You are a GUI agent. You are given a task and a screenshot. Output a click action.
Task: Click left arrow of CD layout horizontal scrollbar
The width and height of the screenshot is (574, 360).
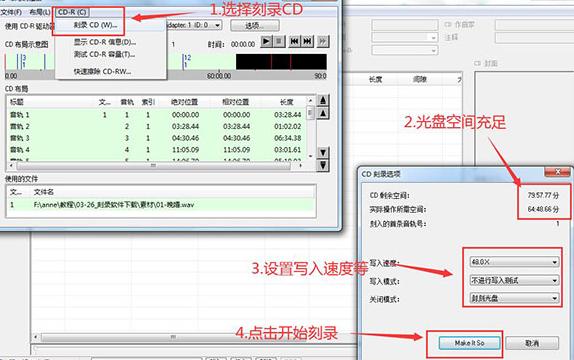pos(11,166)
